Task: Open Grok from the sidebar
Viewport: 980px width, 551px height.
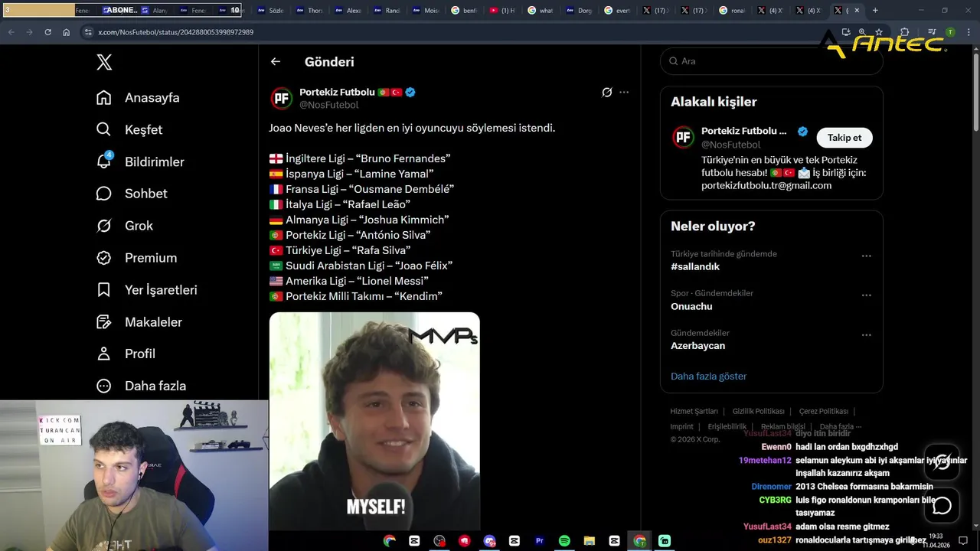Action: (x=125, y=226)
